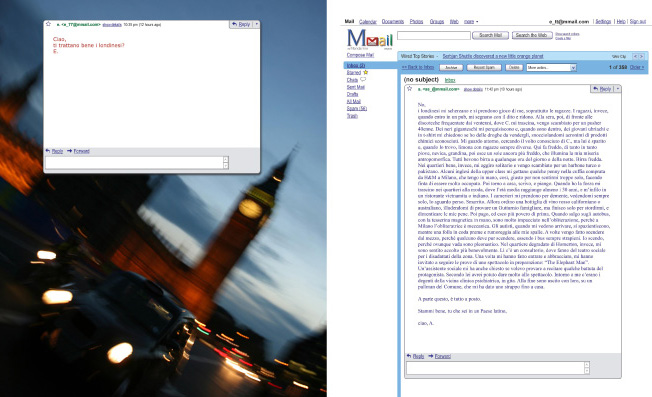Click the Search Mail button

click(x=490, y=35)
